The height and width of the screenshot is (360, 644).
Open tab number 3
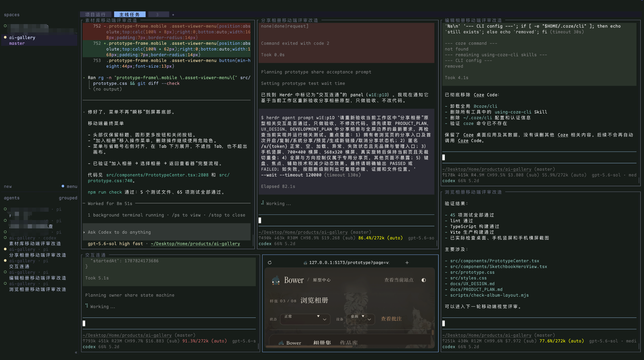click(159, 15)
